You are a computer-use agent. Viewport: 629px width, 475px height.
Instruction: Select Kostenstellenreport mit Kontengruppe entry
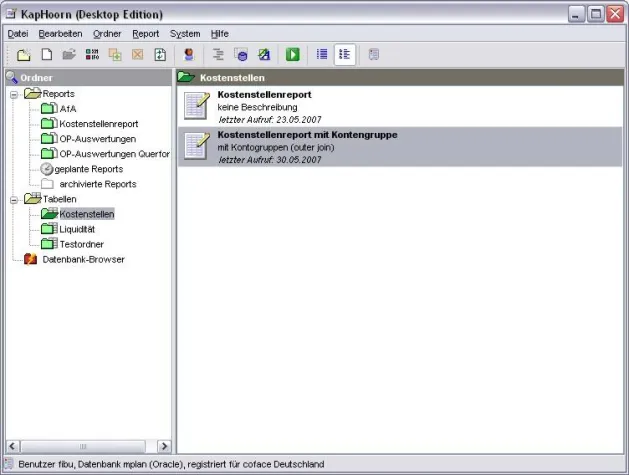307,134
